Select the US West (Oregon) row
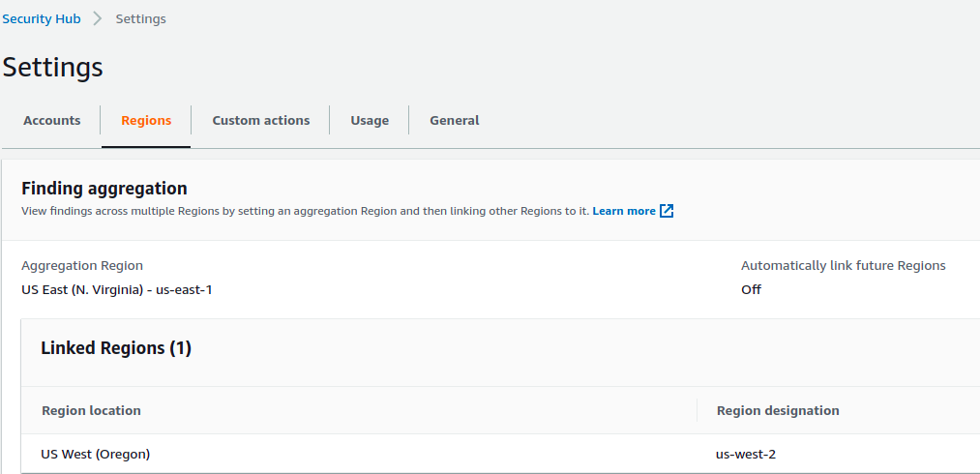Screen dimensions: 980x474 (x=96, y=454)
